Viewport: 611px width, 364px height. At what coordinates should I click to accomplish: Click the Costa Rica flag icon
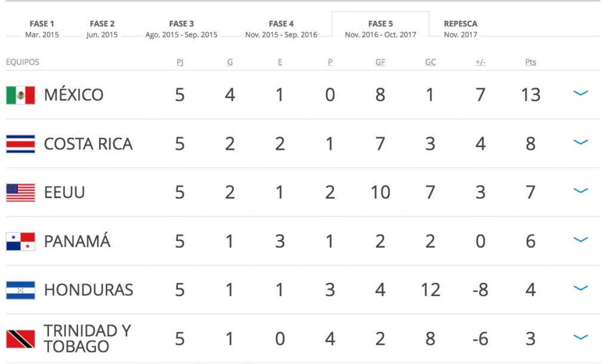tap(19, 143)
